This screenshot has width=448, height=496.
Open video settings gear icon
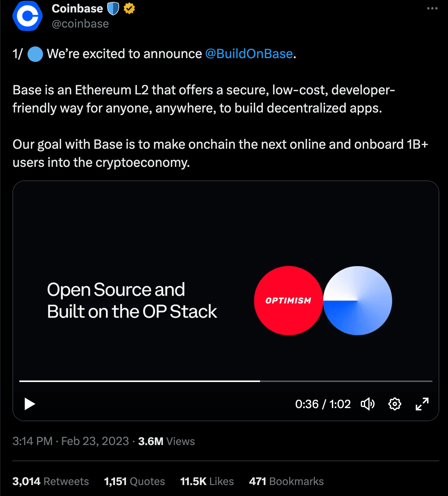tap(395, 404)
